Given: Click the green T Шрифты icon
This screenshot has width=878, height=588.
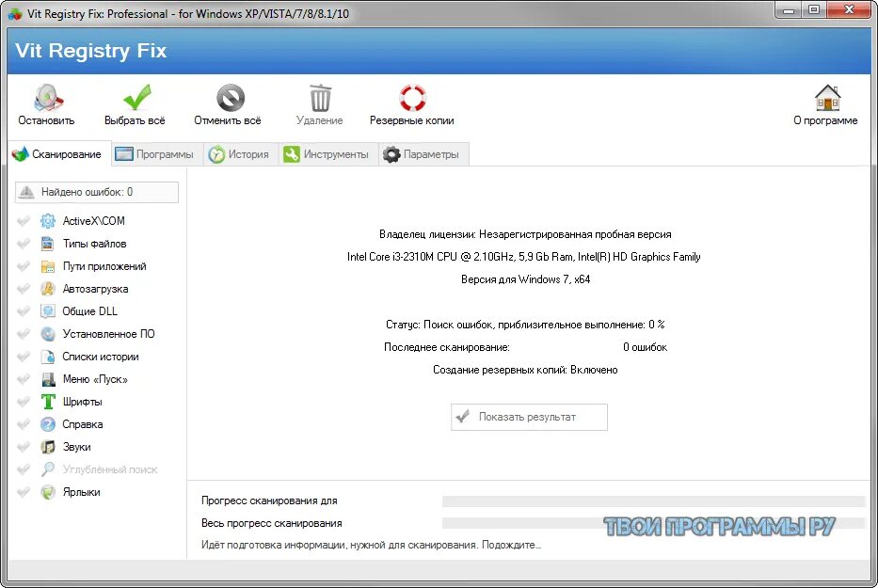Looking at the screenshot, I should point(48,402).
